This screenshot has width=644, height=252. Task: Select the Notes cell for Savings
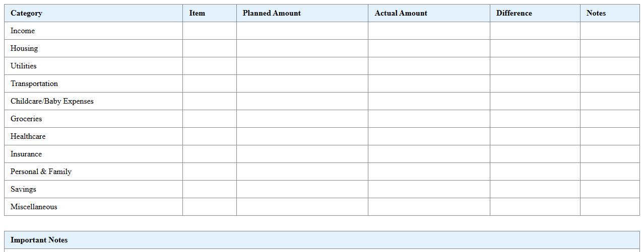[x=610, y=189]
